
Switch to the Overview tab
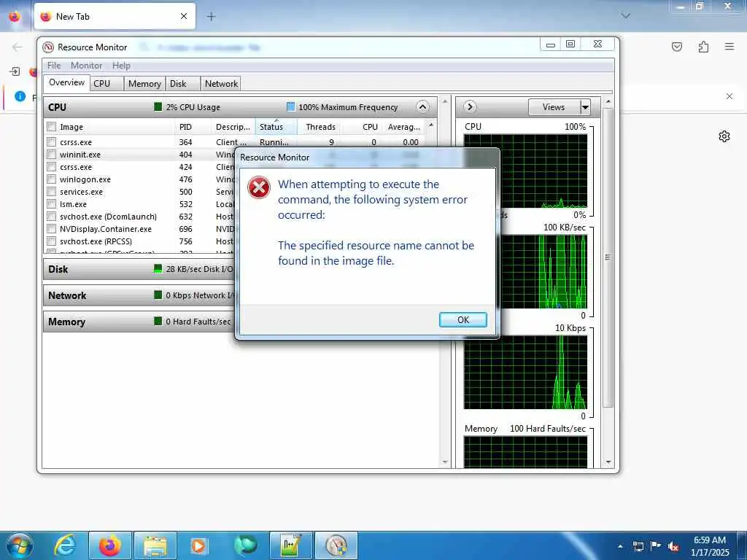click(x=66, y=82)
